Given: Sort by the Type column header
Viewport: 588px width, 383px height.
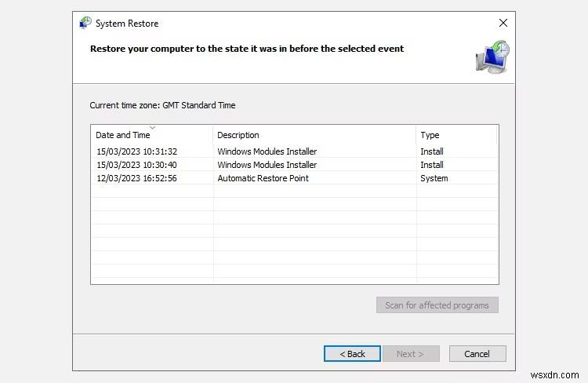Looking at the screenshot, I should [456, 135].
